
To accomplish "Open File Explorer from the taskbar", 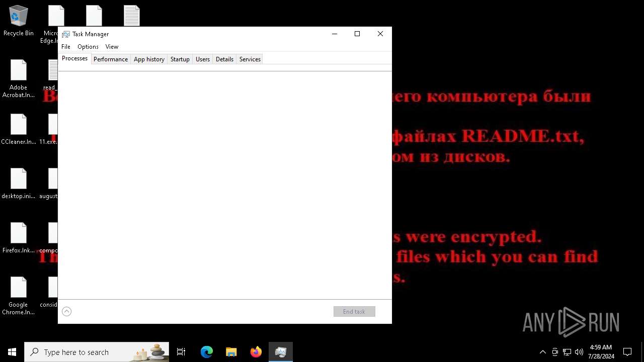I will point(231,352).
